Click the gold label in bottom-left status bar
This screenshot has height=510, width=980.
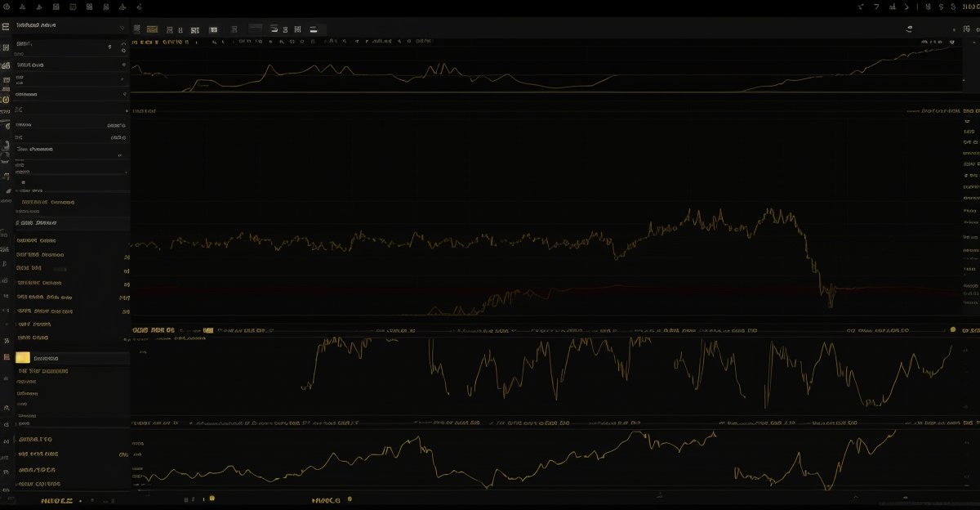(x=57, y=500)
